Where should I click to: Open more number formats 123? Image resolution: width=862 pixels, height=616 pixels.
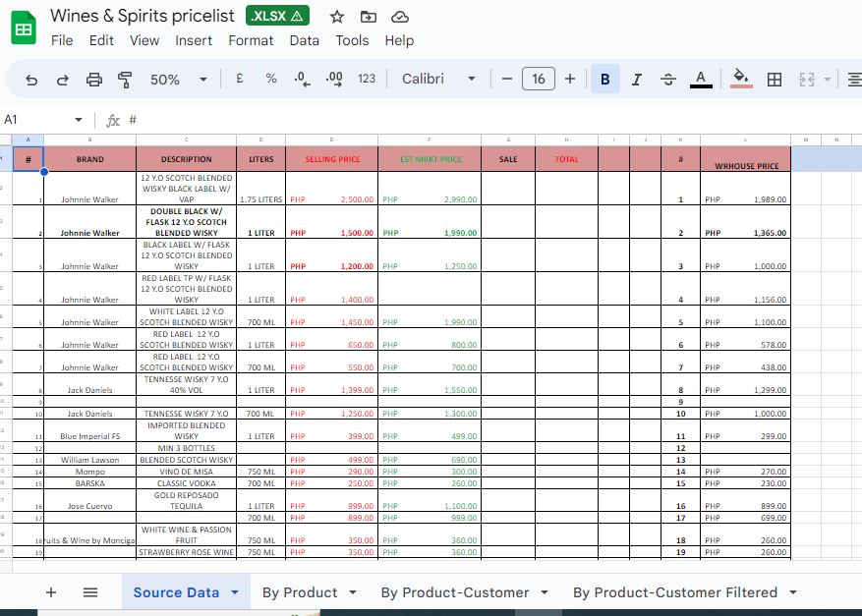pos(367,79)
